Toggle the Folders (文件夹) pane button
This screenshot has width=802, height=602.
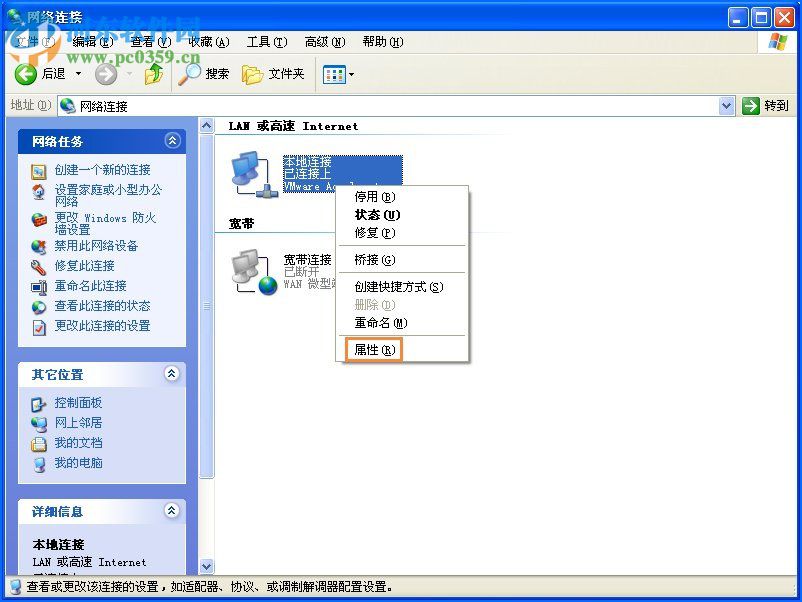click(x=273, y=74)
